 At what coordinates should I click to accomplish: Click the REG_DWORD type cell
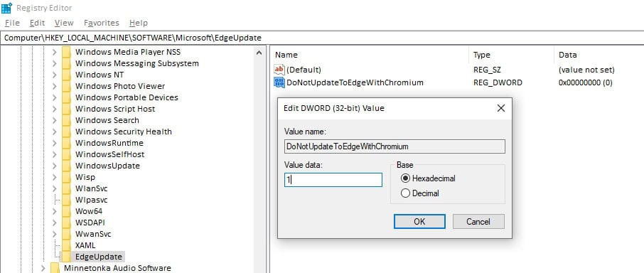click(x=498, y=82)
